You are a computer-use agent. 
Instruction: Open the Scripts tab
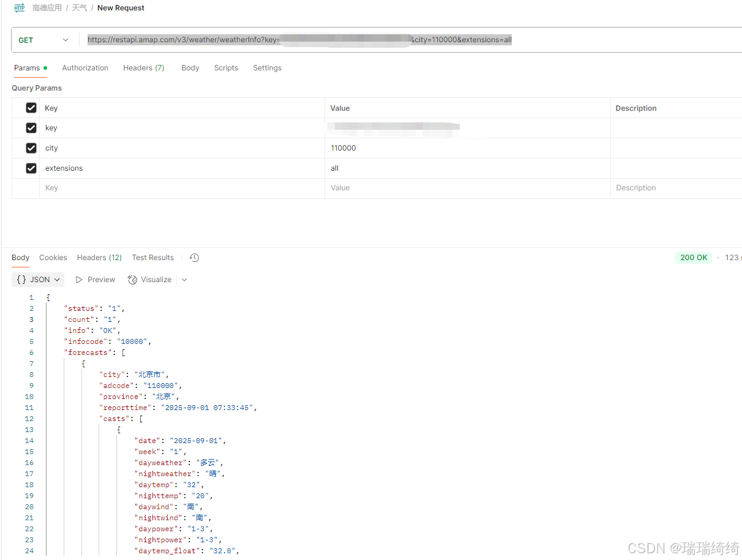point(226,68)
